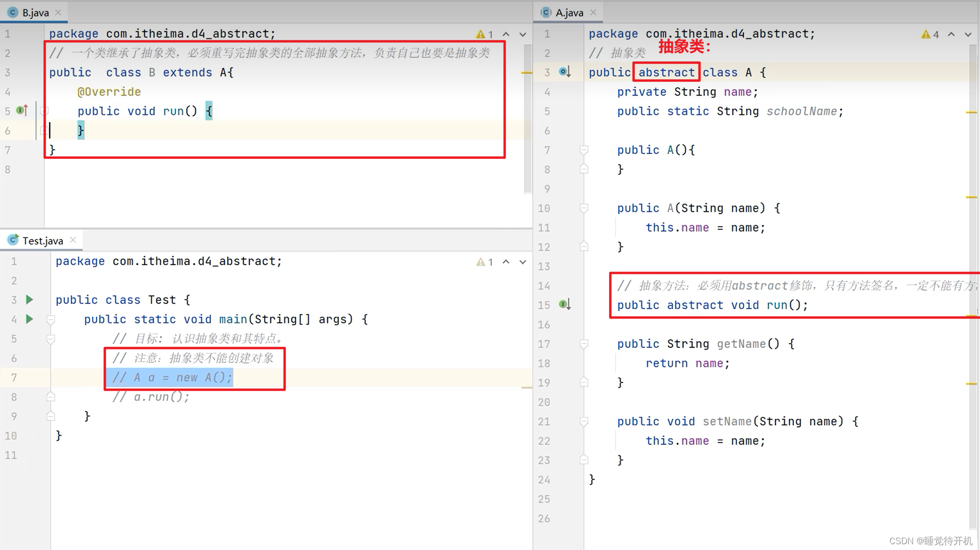This screenshot has height=550, width=980.
Task: Click 'private String name;' declaration
Action: (687, 92)
